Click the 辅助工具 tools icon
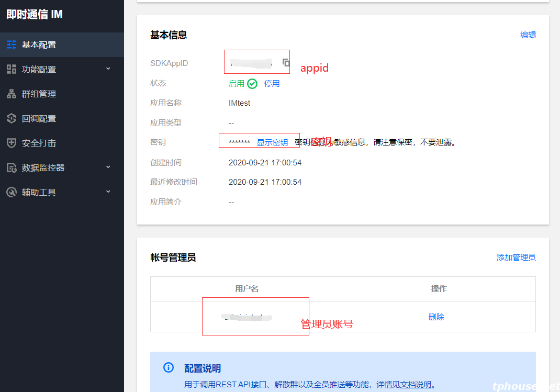Image resolution: width=560 pixels, height=392 pixels. point(12,192)
